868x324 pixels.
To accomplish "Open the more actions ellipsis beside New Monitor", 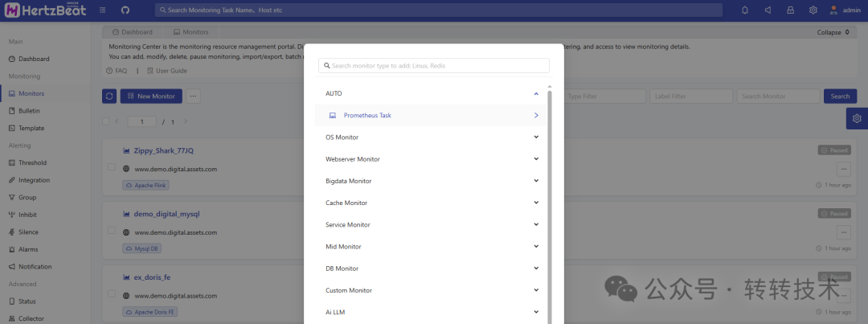I will click(193, 96).
